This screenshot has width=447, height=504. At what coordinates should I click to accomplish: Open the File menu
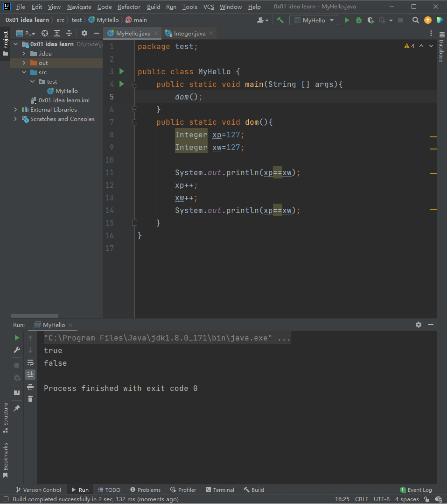21,7
